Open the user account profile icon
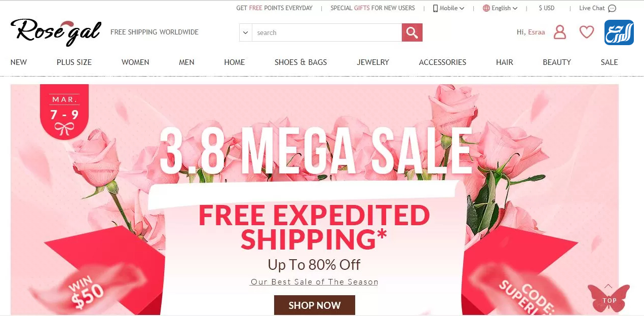 coord(560,32)
